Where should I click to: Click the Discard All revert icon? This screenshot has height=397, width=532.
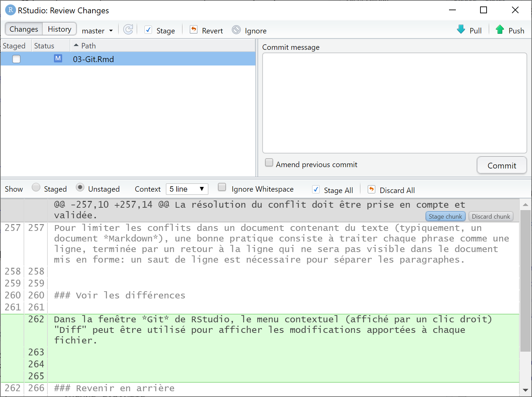[x=372, y=189]
